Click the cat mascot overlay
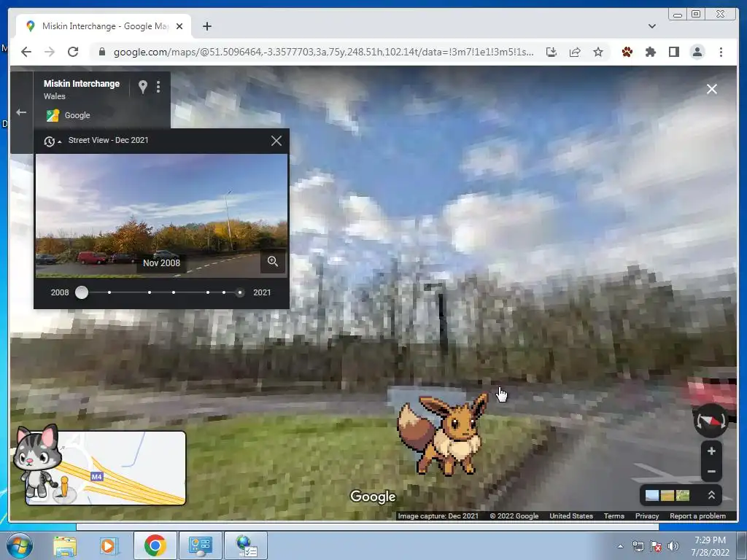Screen dimensions: 747x560 coord(37,461)
